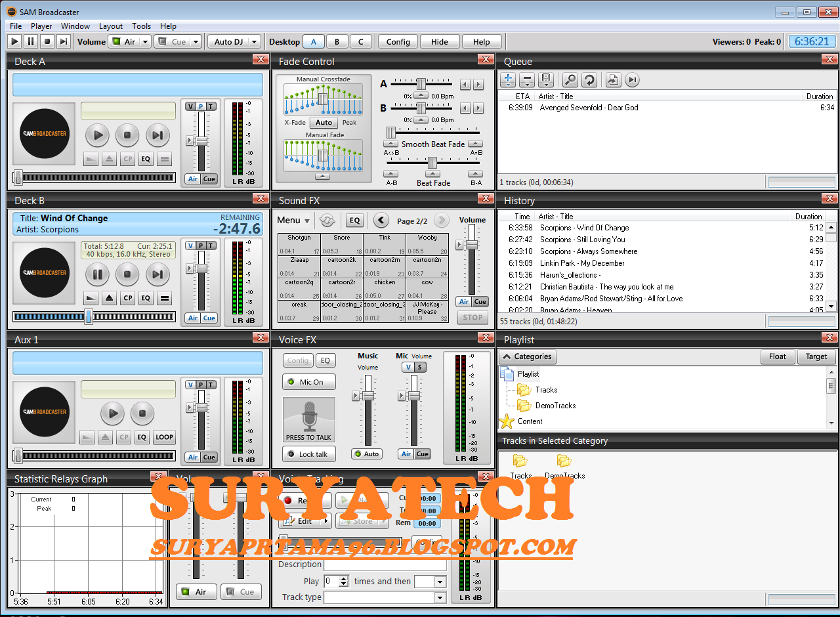Click Deck A next track button
Image resolution: width=840 pixels, height=617 pixels.
pos(157,135)
